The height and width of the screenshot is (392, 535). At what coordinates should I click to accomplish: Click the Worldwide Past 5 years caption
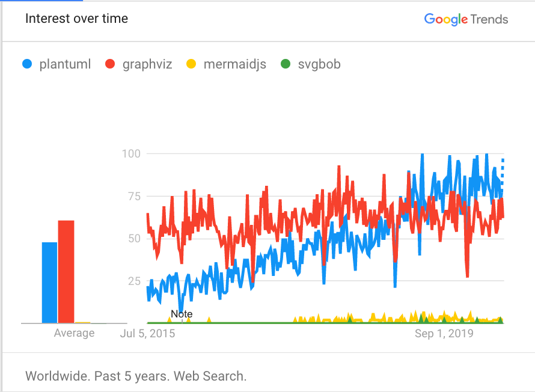coord(136,377)
